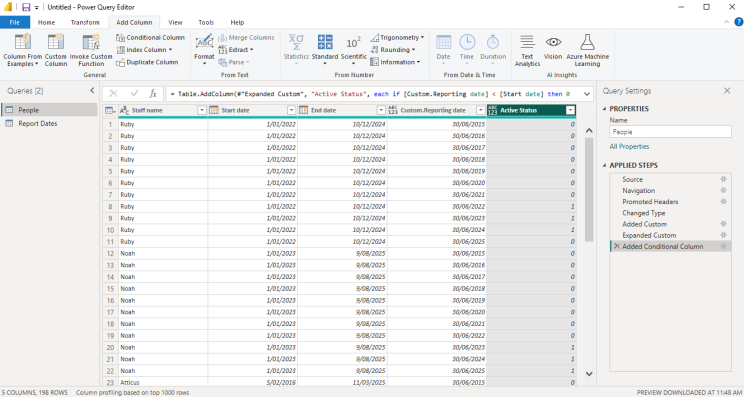
Task: Click the Duration stopwatch icon
Action: 493,42
